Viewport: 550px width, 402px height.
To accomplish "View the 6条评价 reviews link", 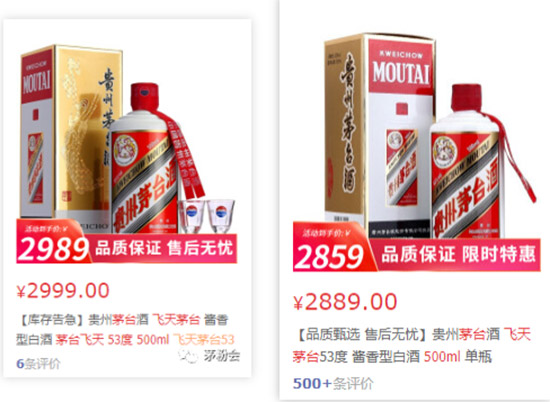I will (38, 364).
